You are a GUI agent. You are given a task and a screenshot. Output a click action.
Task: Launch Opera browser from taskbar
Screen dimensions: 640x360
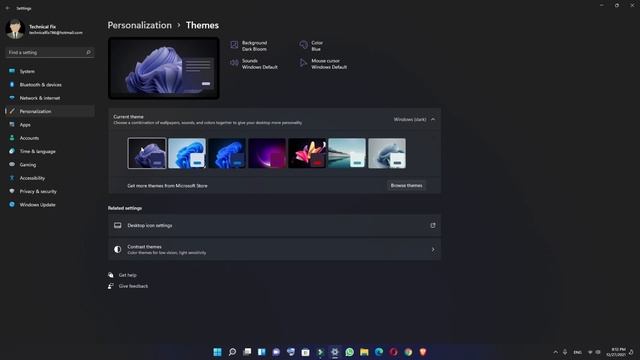[x=393, y=352]
